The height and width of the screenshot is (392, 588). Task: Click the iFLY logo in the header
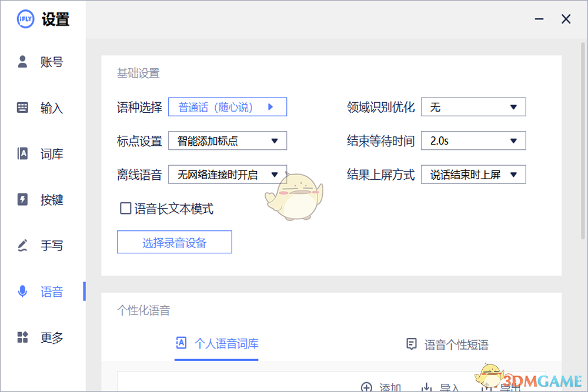pyautogui.click(x=25, y=19)
